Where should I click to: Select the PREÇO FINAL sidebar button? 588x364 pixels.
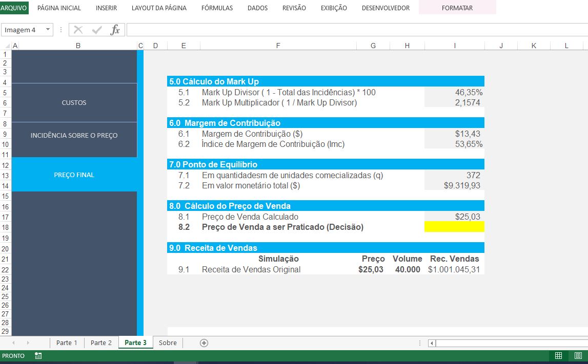click(74, 175)
